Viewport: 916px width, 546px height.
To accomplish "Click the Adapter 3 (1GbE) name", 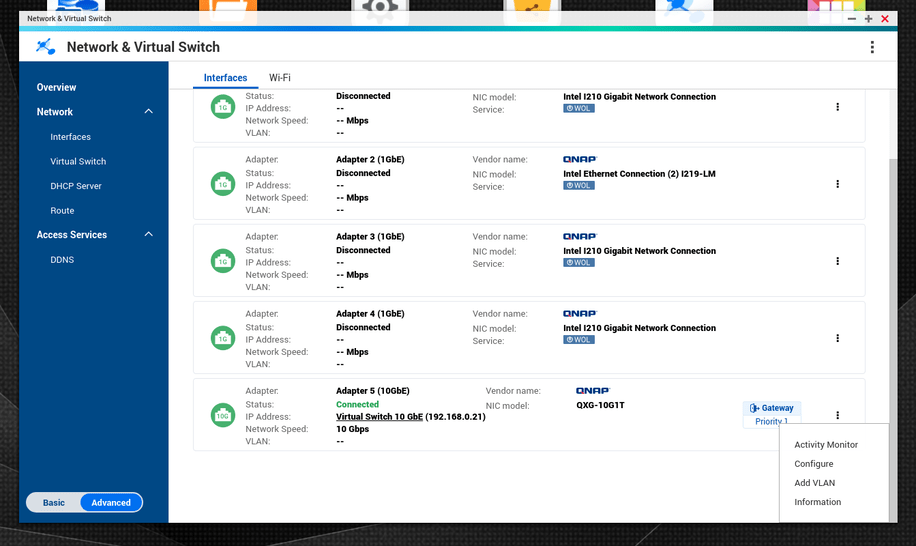I will 370,237.
